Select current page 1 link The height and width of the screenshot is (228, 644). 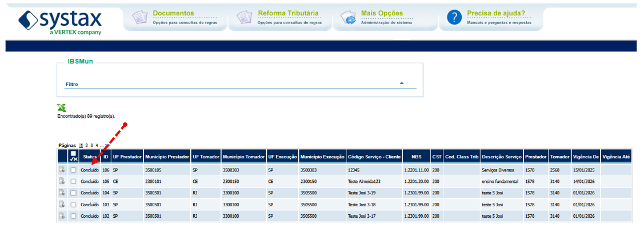(81, 145)
